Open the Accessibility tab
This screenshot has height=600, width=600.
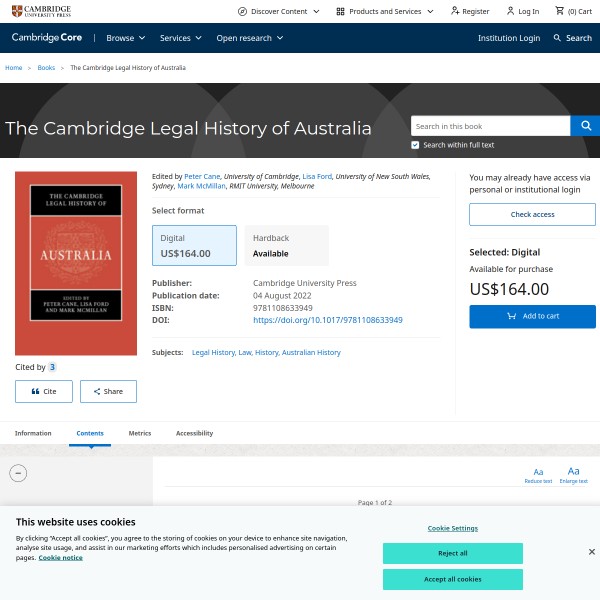[194, 433]
